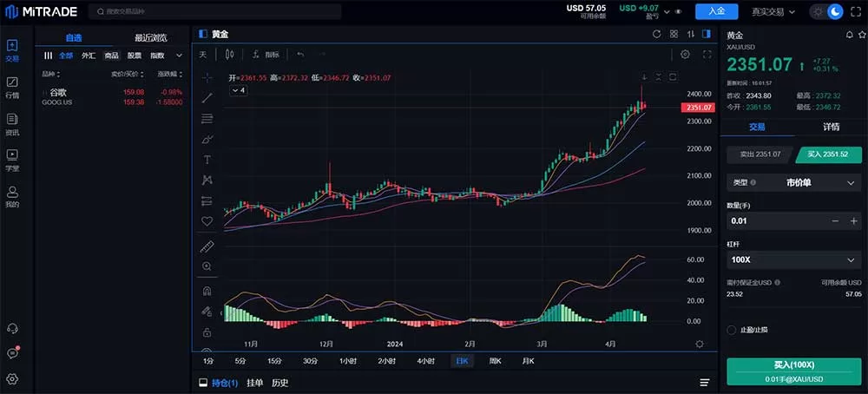Select the horizontal parallel lines tool
Viewport: 868px width, 394px height.
(207, 118)
